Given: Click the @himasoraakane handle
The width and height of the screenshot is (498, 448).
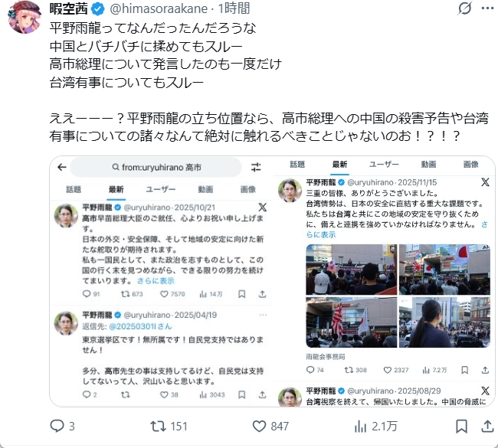Looking at the screenshot, I should click(159, 8).
